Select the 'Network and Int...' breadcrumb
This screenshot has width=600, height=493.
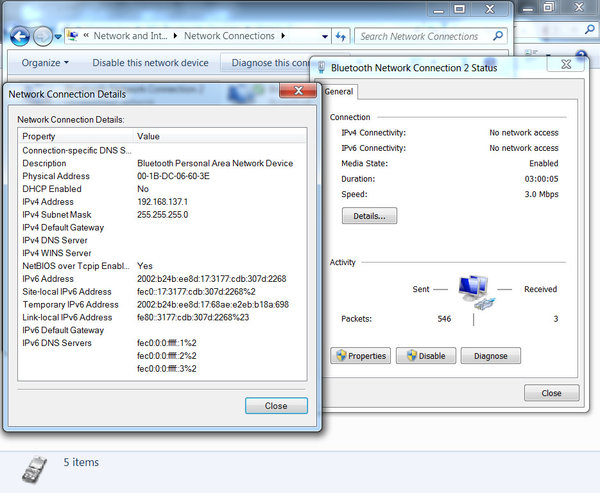[x=130, y=36]
